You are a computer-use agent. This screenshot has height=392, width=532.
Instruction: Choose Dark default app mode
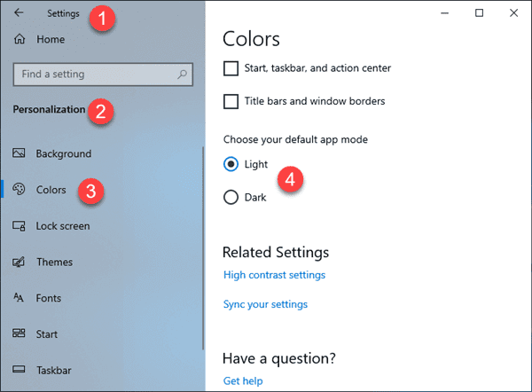[x=231, y=197]
